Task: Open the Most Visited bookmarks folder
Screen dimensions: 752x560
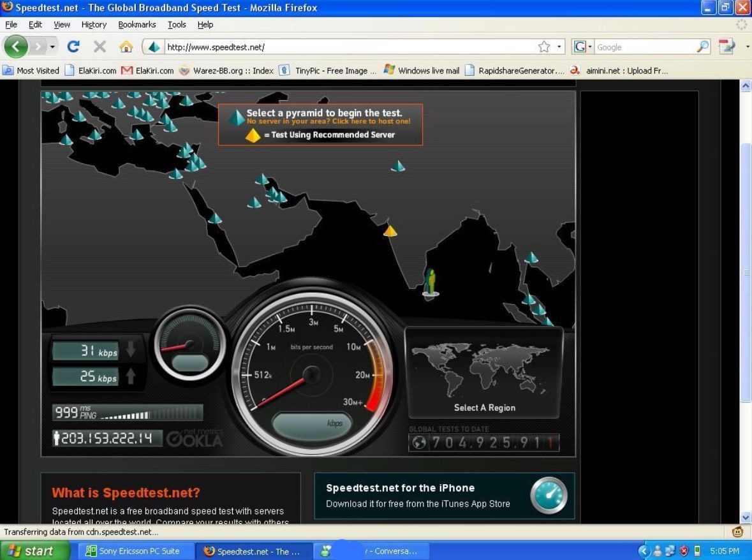Action: pyautogui.click(x=31, y=71)
